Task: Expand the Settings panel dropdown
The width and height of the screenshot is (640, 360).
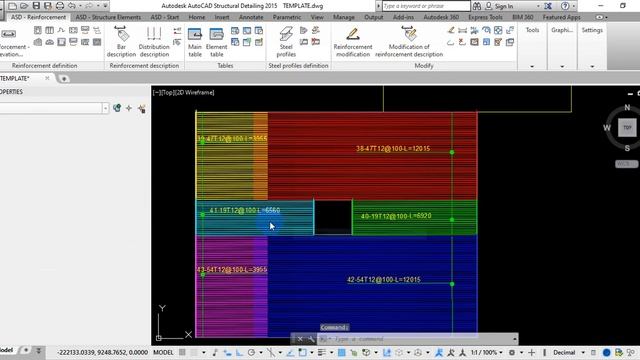Action: tap(592, 66)
